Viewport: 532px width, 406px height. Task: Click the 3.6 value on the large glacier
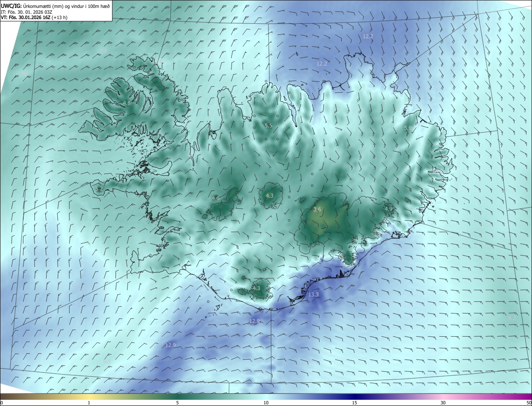click(317, 210)
